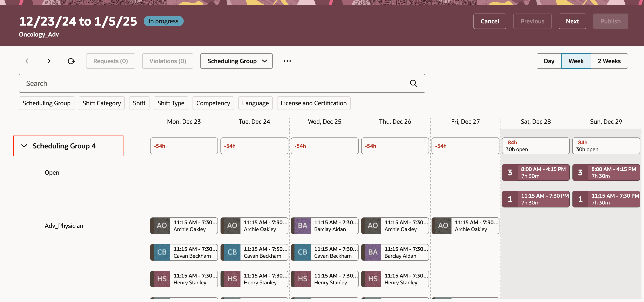
Task: Select the Week view tab
Action: [x=576, y=61]
